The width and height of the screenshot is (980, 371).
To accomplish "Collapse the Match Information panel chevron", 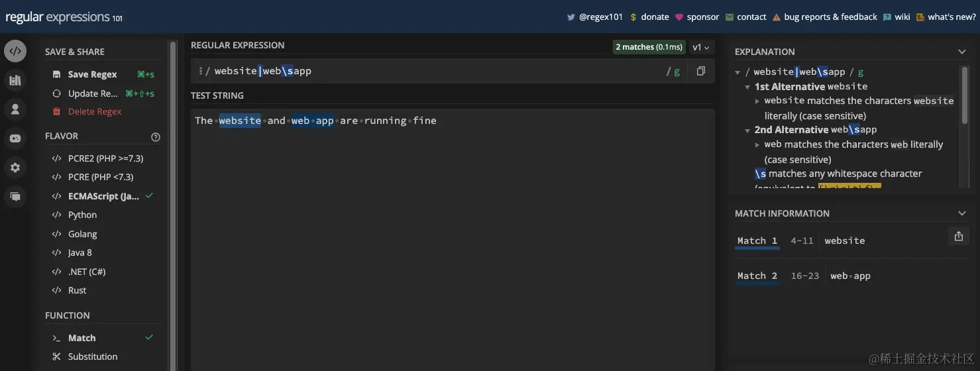I will [x=962, y=213].
